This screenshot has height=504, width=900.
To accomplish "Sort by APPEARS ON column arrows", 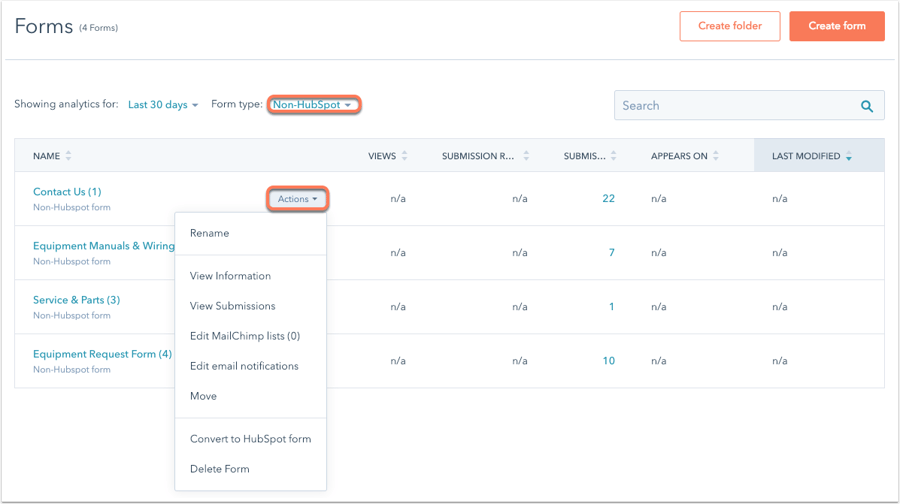I will 716,156.
